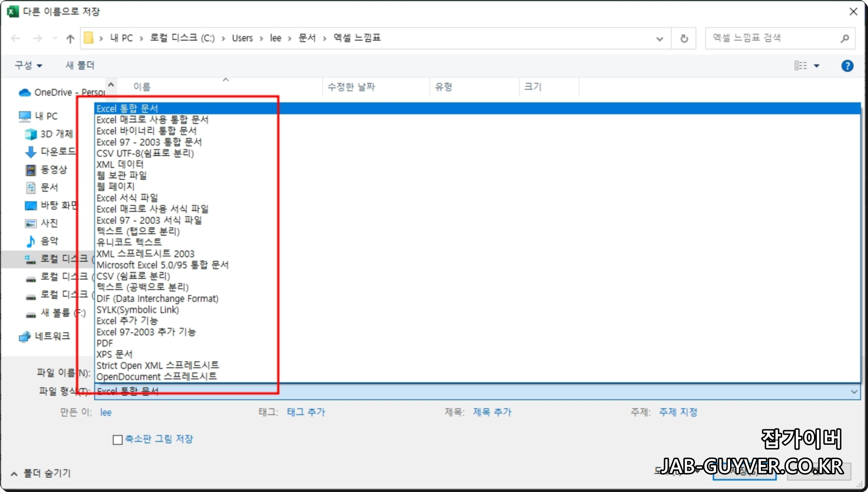Select Excel 97 - 2003 서식 파일

[477, 220]
